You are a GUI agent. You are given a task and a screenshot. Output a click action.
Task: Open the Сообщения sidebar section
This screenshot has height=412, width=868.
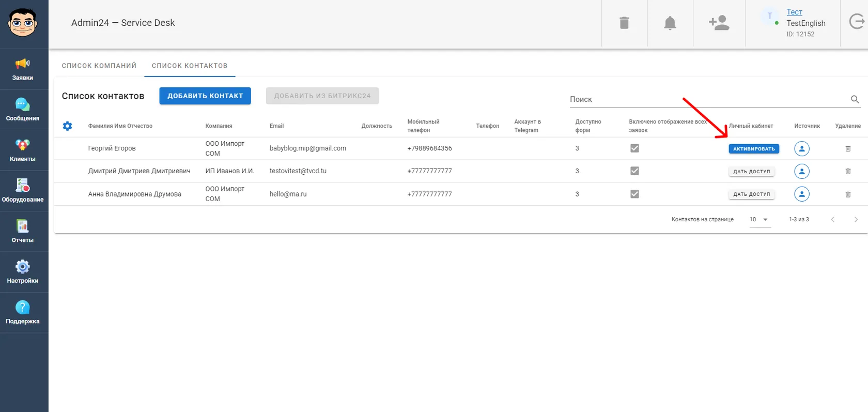23,110
